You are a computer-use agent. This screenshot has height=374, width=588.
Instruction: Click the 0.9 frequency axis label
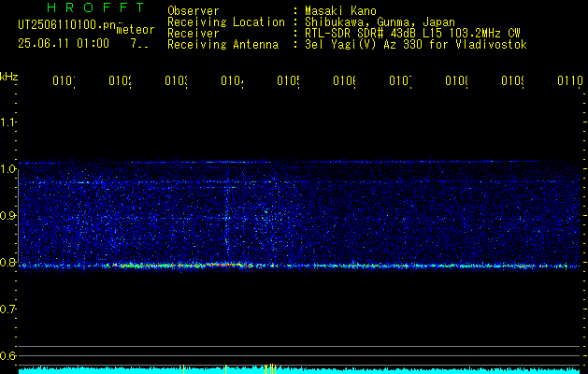(7, 215)
